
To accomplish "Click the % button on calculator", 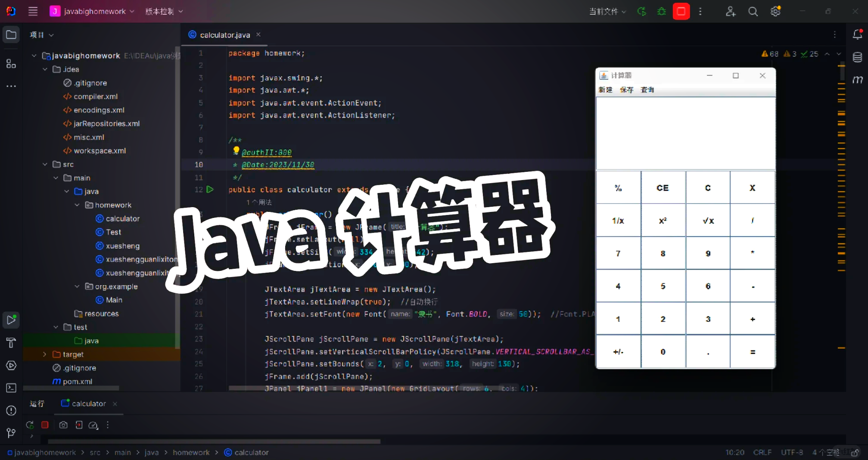I will click(618, 188).
